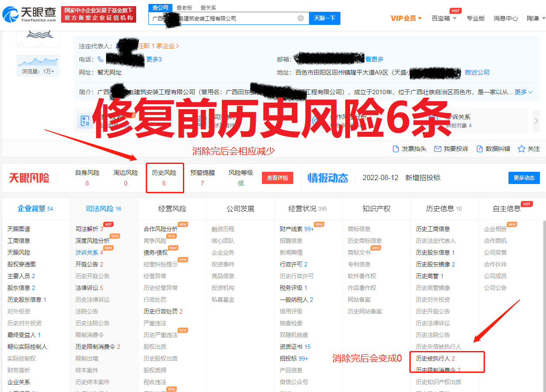Click the 发票抬头 document icon

396,149
